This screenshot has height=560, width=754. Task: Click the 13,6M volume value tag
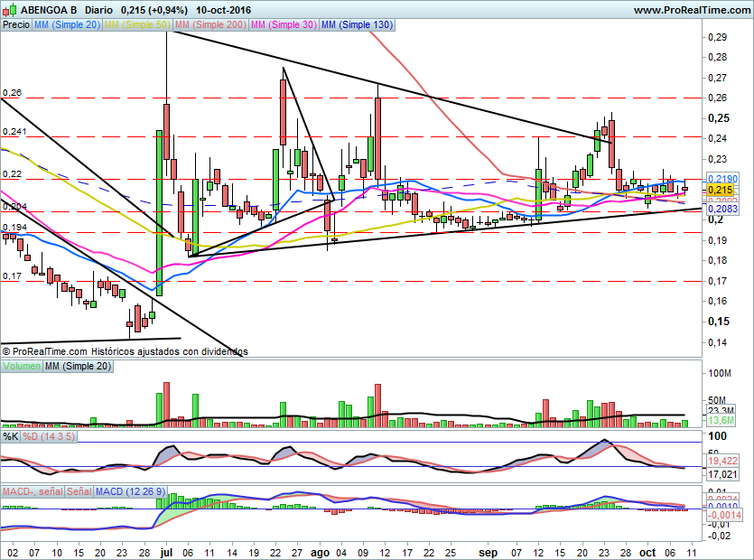(x=721, y=420)
